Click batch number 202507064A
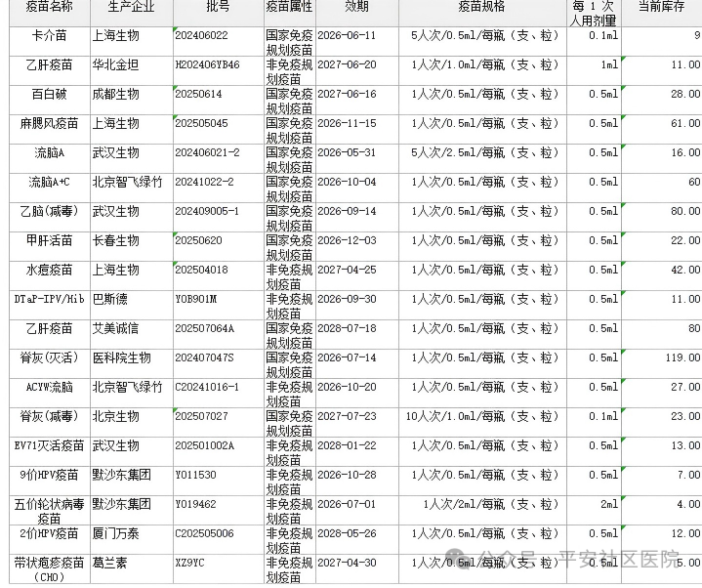Viewport: 702px width, 588px height. 205,329
